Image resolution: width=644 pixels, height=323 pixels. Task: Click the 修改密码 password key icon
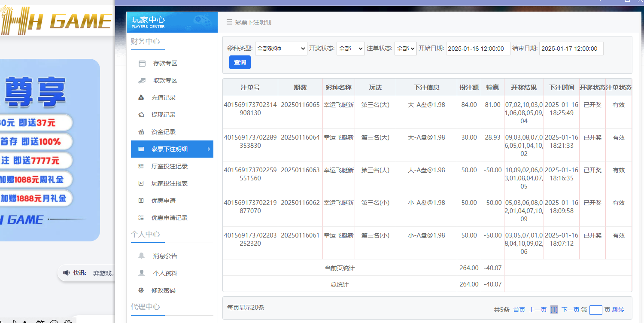pos(142,290)
